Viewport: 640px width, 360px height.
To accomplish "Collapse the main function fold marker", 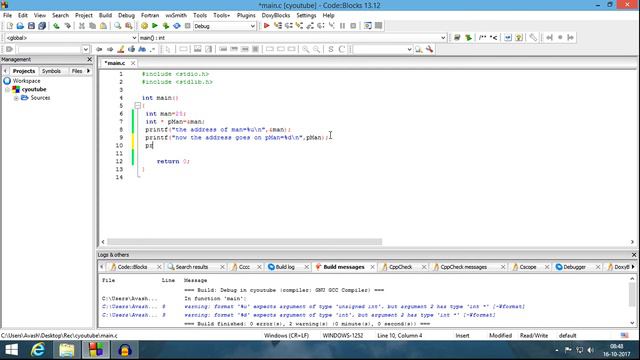I will click(x=138, y=106).
